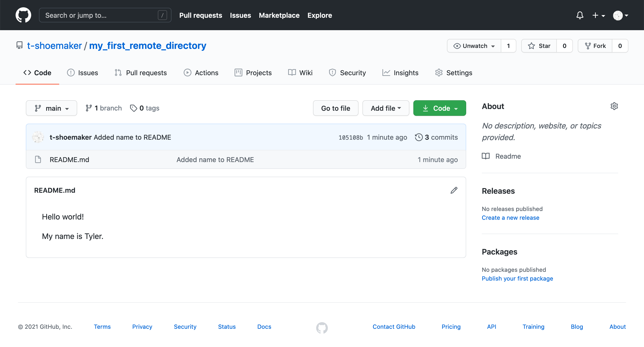This screenshot has width=644, height=347.
Task: Click the footer GitHub mark icon
Action: tap(322, 328)
